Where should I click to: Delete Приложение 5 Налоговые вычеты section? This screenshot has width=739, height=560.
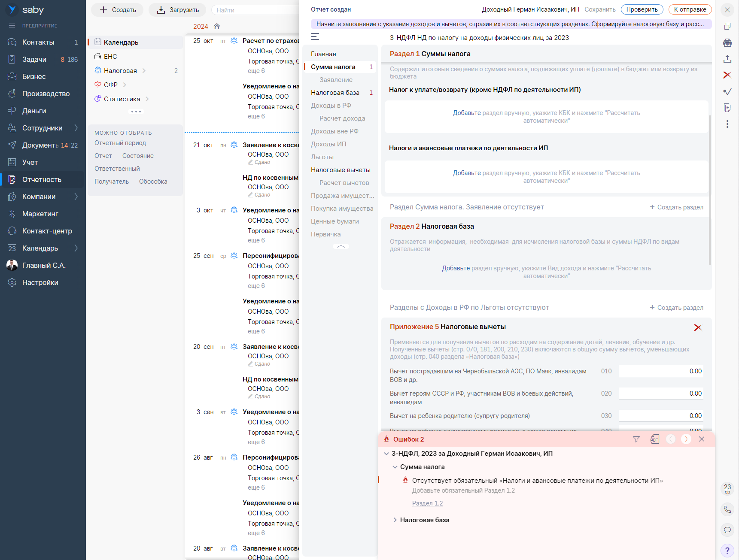click(x=698, y=327)
